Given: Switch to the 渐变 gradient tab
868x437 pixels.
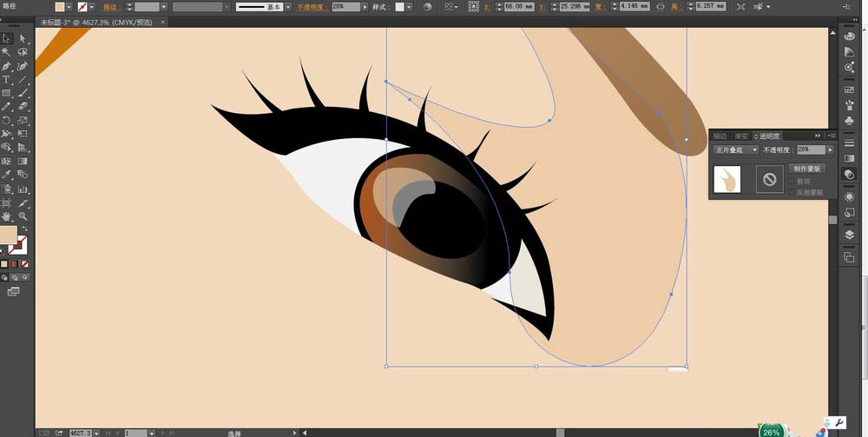Looking at the screenshot, I should pos(741,136).
